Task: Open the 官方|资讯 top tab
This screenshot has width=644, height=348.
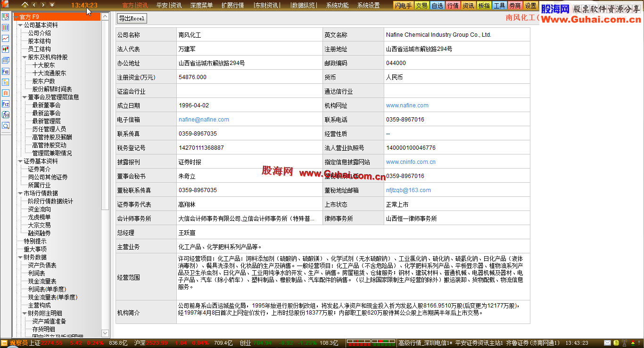Action: click(x=135, y=6)
